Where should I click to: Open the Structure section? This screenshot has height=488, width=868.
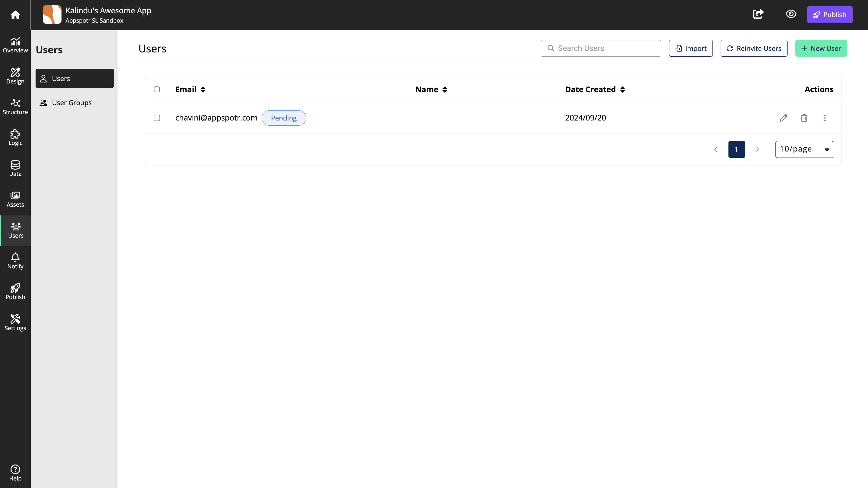[15, 107]
